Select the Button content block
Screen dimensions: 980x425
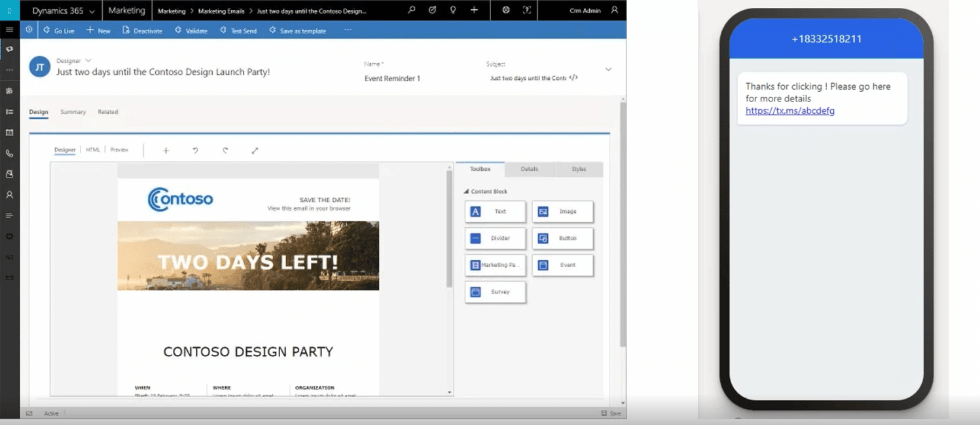pyautogui.click(x=562, y=238)
